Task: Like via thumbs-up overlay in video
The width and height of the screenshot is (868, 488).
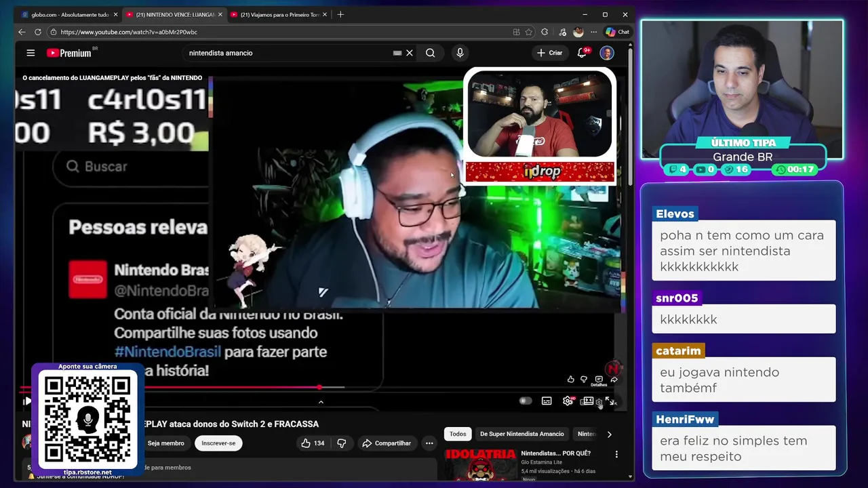Action: 570,380
